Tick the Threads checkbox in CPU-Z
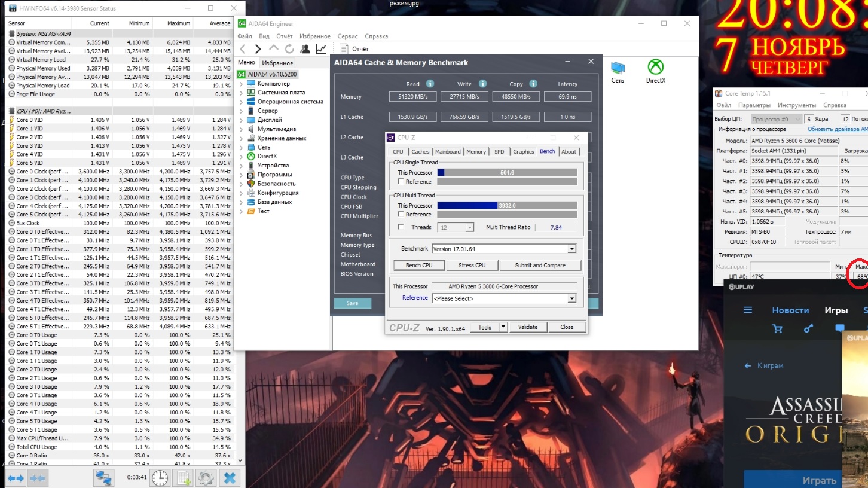 coord(401,227)
